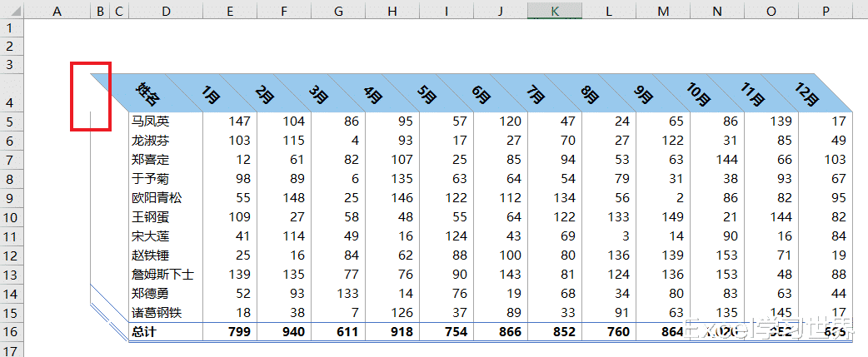The width and height of the screenshot is (868, 357).
Task: Click 郑德勇's 3月 value 133
Action: pyautogui.click(x=338, y=294)
